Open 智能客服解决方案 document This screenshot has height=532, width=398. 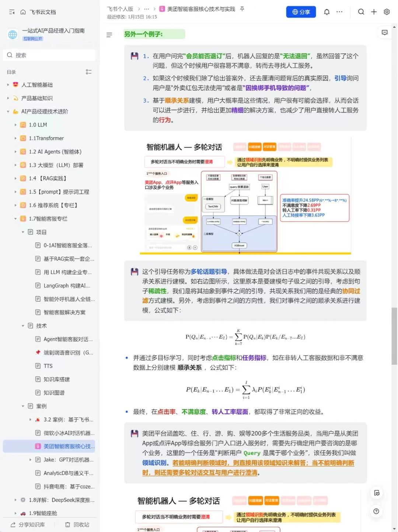click(x=64, y=312)
